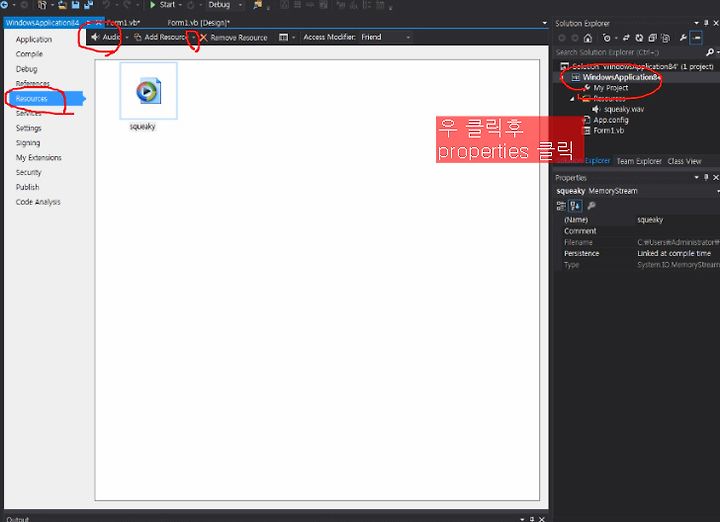Screen dimensions: 720x522
Task: Select My Project in Solution Explorer
Action: coord(610,88)
